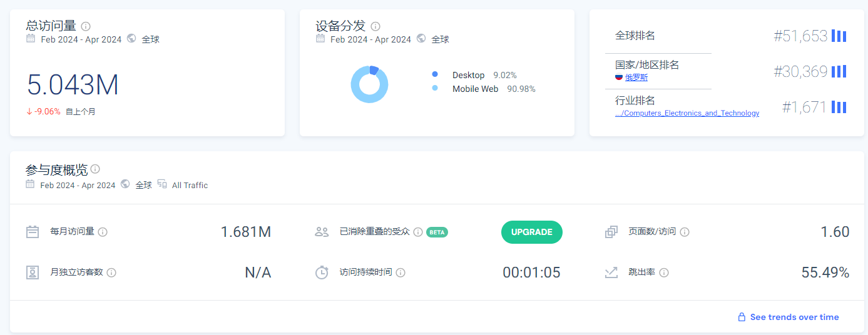This screenshot has height=335, width=868.
Task: Click 访问持续时间 stopwatch icon
Action: click(x=322, y=272)
